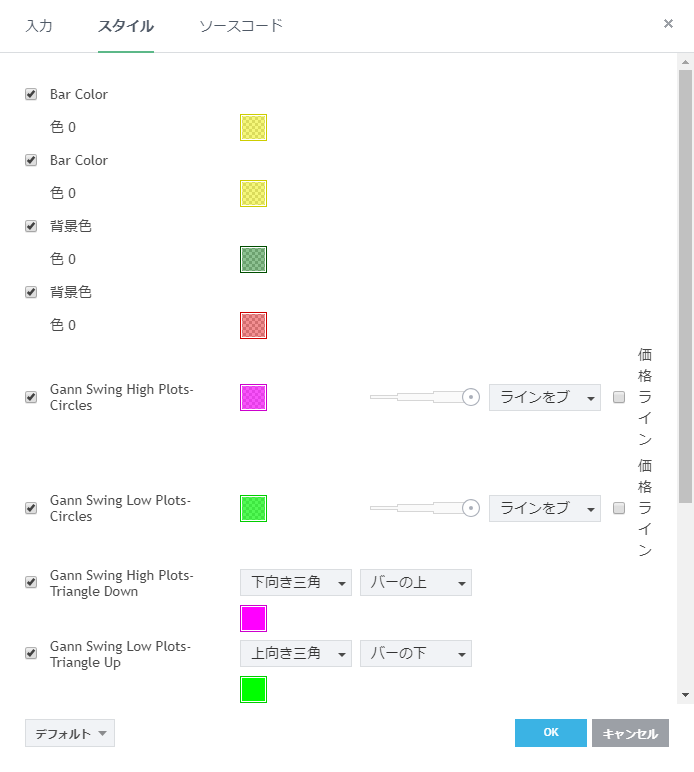
Task: Pick green color for Gann Swing Low Circles
Action: click(x=253, y=508)
